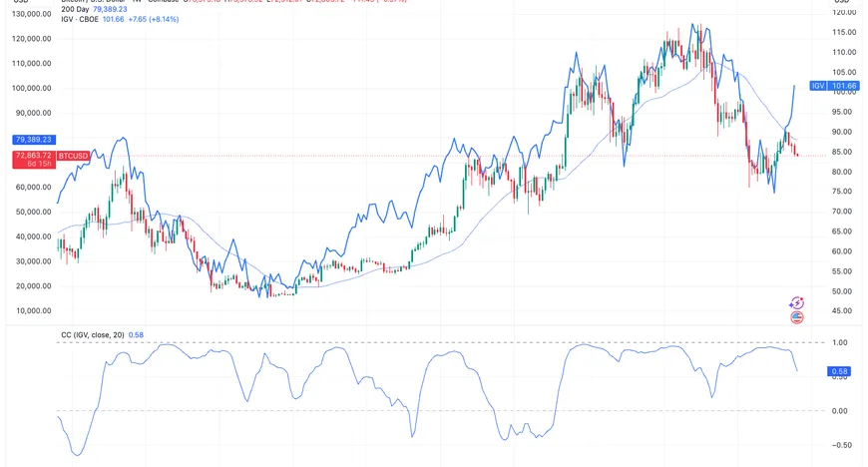Click the 130,000.00 left axis label
868x467 pixels.
[32, 14]
